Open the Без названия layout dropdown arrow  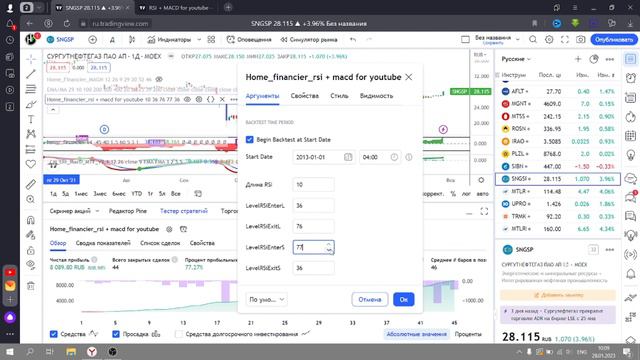click(x=518, y=40)
